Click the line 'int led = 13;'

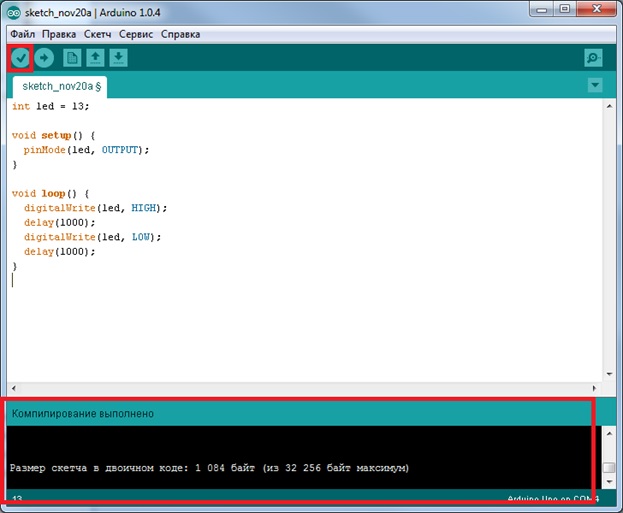tap(50, 106)
